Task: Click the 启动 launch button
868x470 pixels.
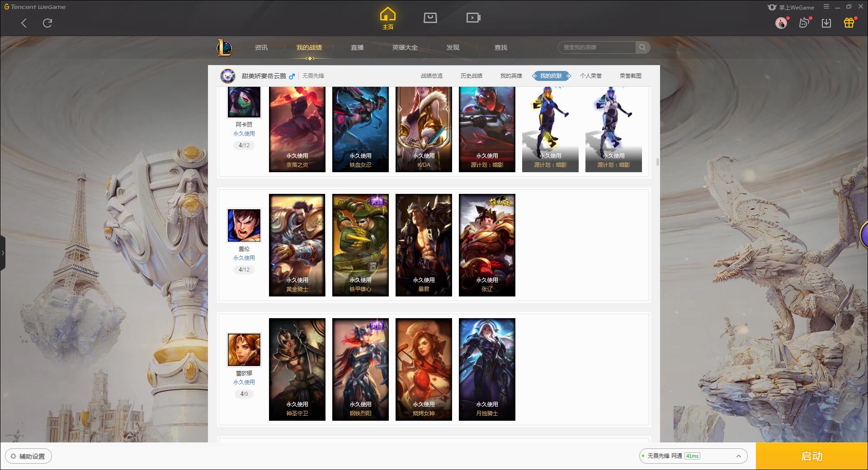Action: [812, 456]
